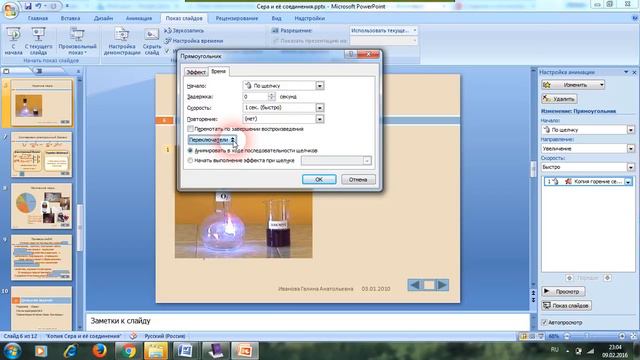Switch to the Главная ribbon tab
This screenshot has width=640, height=360.
(x=38, y=18)
